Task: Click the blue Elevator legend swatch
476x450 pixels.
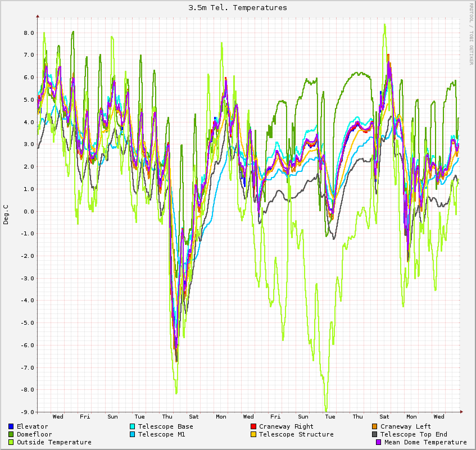Action: tap(11, 426)
